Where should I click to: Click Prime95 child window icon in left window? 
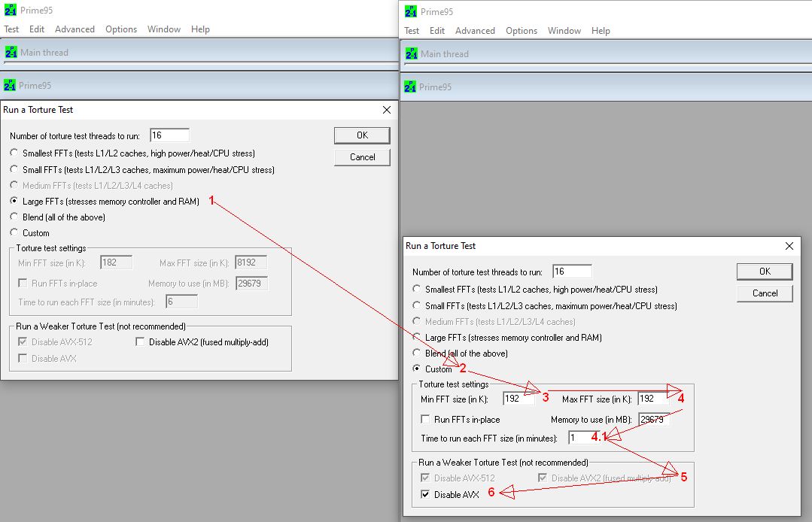coord(9,85)
